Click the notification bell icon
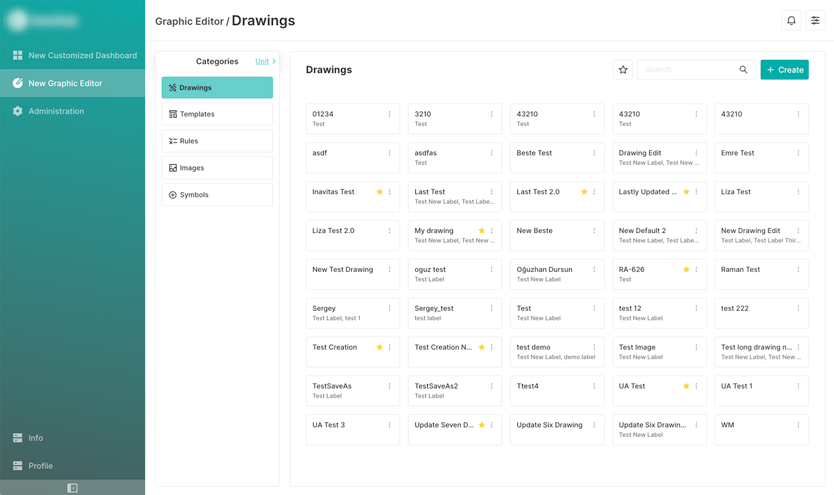834x495 pixels. (791, 21)
